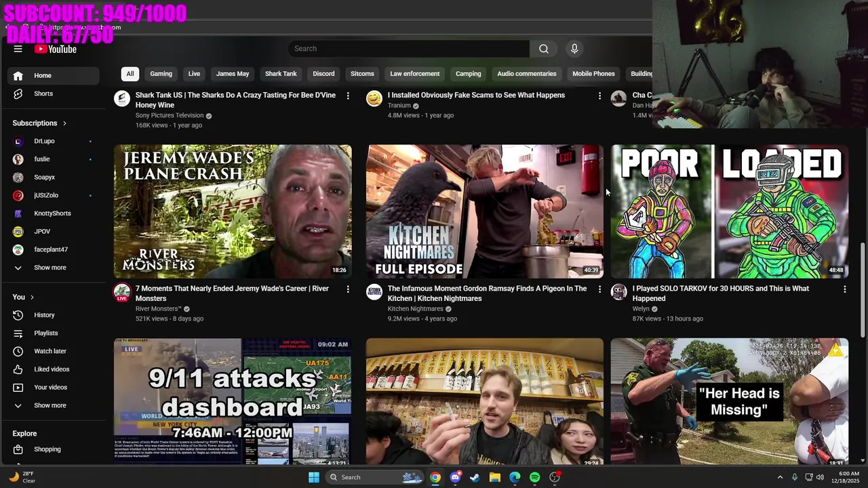Open the YouTube hamburger guide menu
Viewport: 868px width, 488px height.
pyautogui.click(x=18, y=49)
